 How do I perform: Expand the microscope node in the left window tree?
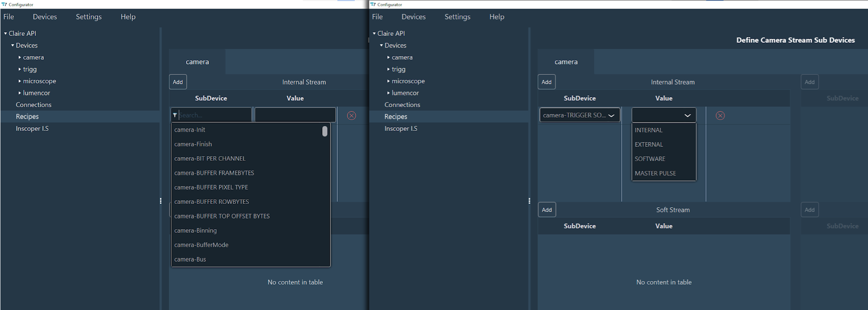(20, 81)
